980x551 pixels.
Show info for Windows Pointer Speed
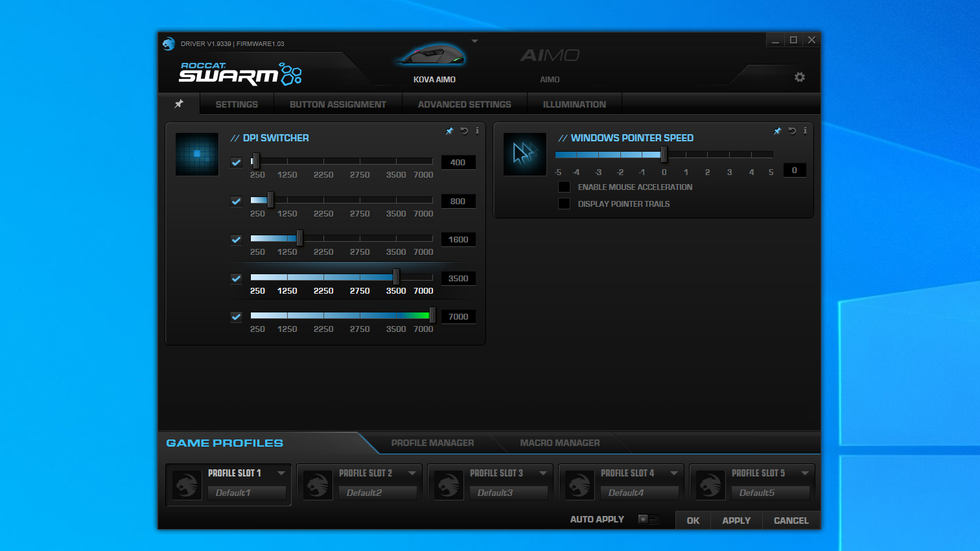coord(805,131)
